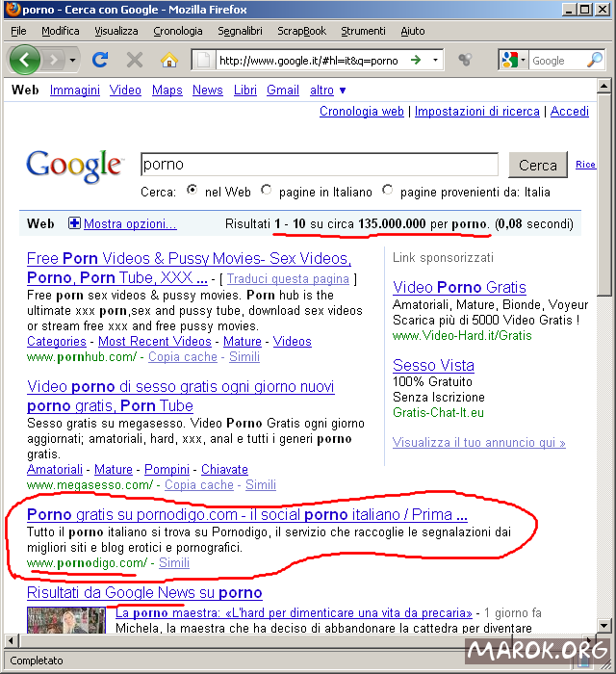Open the Video link in top navigation
The height and width of the screenshot is (674, 616).
pos(125,90)
